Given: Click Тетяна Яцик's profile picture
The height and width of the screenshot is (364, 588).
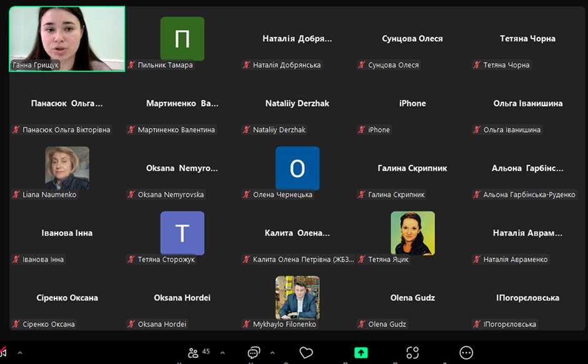Looking at the screenshot, I should 412,233.
